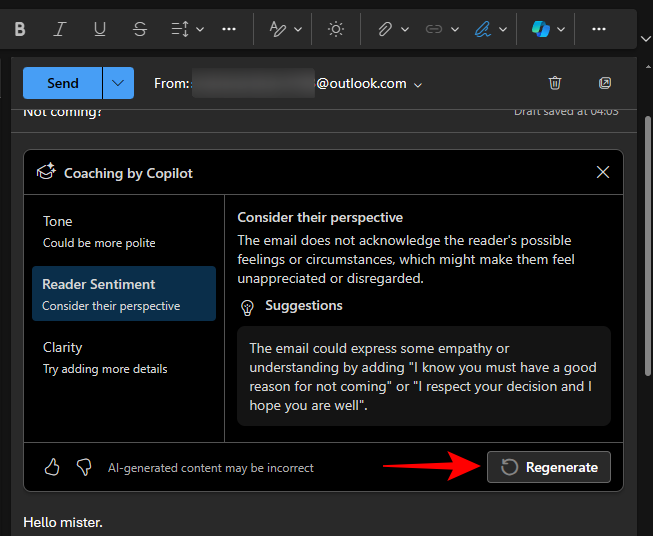Click 'AI-generated content may be incorrect' text
Screen dimensions: 653x536
[211, 468]
